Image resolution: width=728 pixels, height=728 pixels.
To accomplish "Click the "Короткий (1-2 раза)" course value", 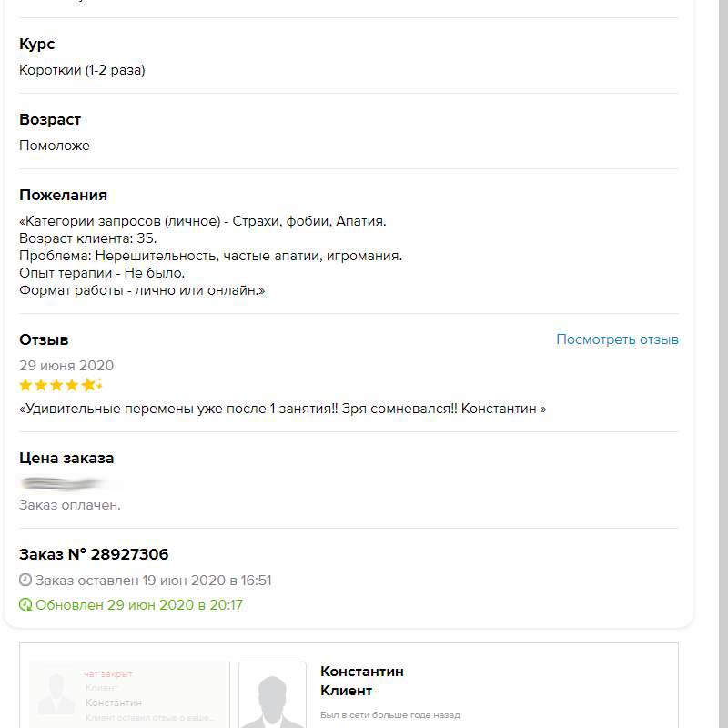I will click(82, 70).
